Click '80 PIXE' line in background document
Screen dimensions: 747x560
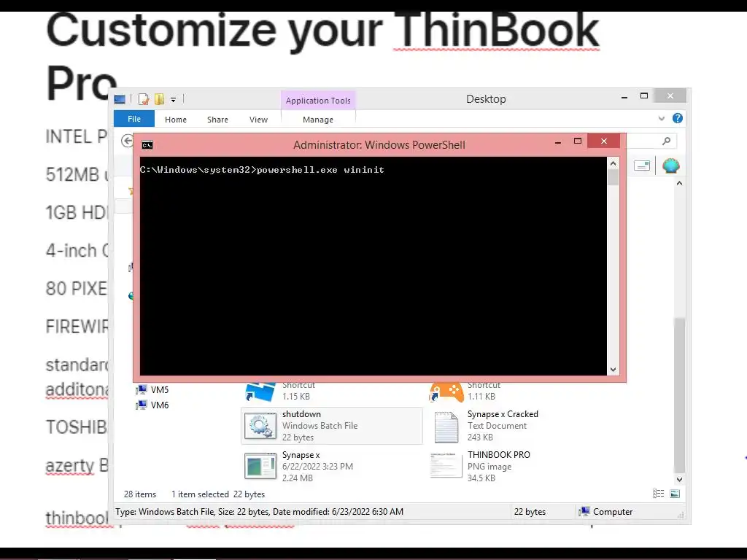[77, 289]
